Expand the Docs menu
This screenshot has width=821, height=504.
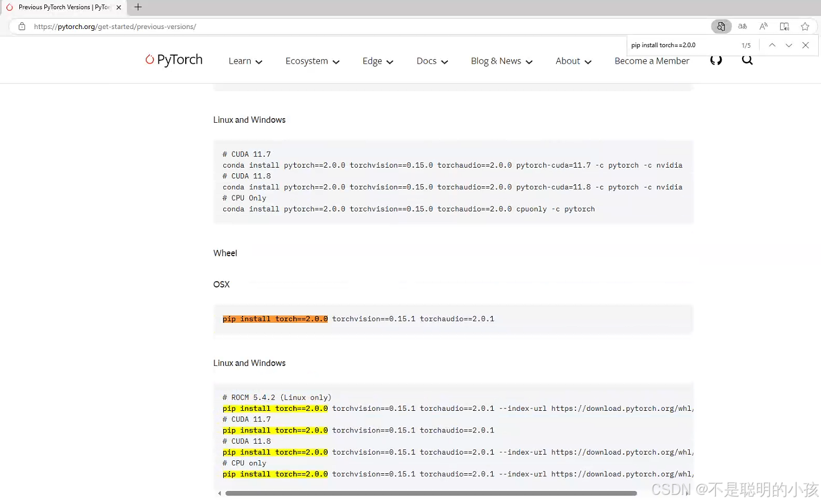pos(432,61)
